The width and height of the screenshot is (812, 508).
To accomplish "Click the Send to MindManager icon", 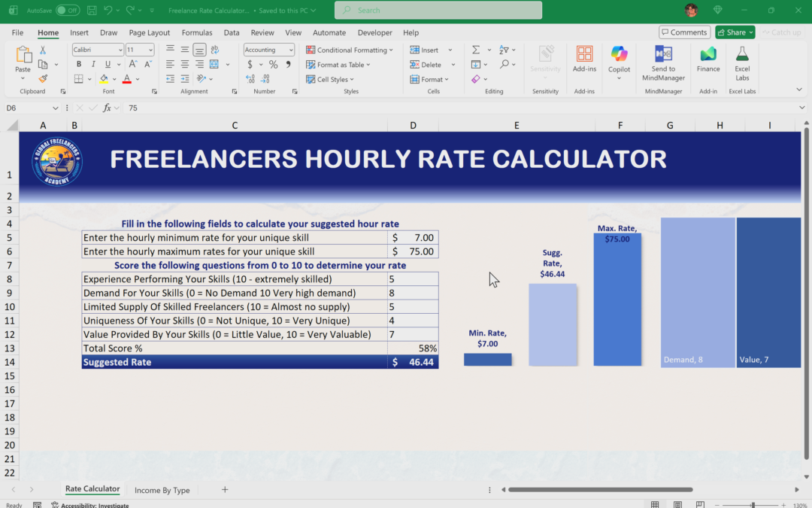I will (663, 59).
